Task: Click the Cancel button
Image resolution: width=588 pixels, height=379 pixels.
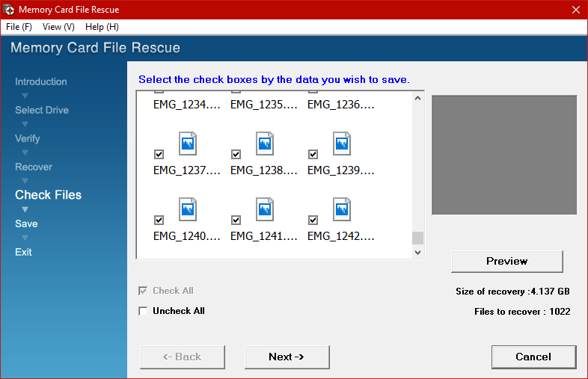Action: [x=533, y=357]
